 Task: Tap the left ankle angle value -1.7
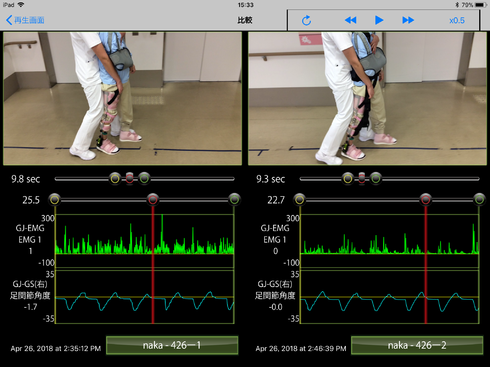tap(30, 307)
